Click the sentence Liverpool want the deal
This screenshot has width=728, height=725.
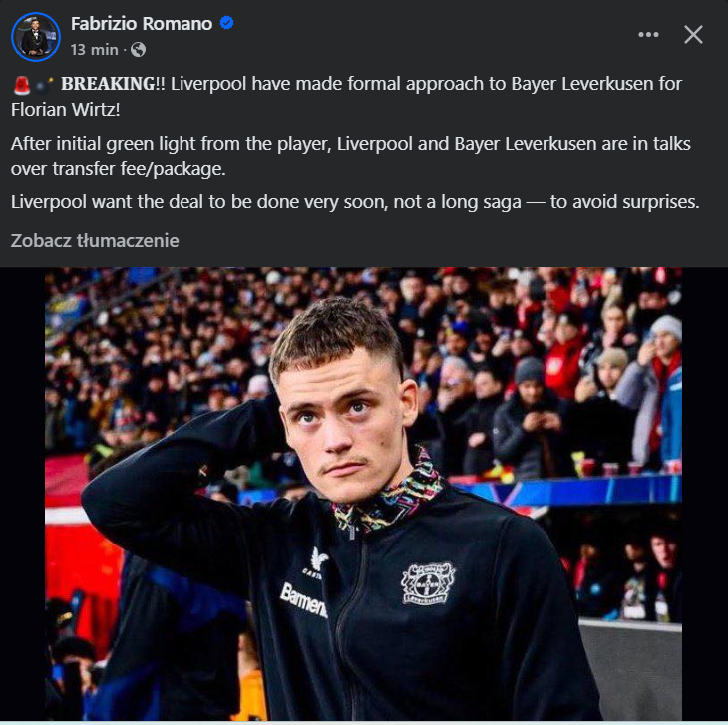(x=355, y=202)
